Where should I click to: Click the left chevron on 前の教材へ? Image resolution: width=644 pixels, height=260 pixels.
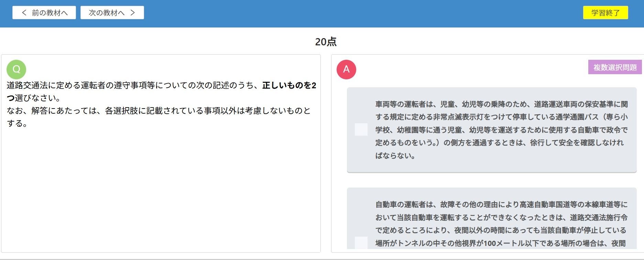click(24, 13)
